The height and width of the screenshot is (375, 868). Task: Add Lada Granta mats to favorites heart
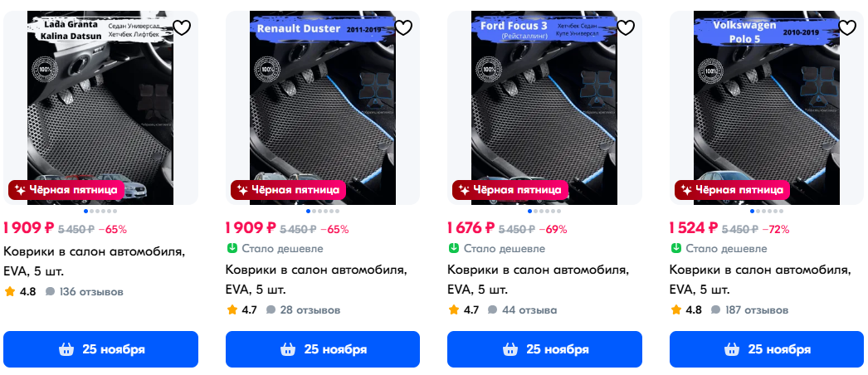(182, 27)
